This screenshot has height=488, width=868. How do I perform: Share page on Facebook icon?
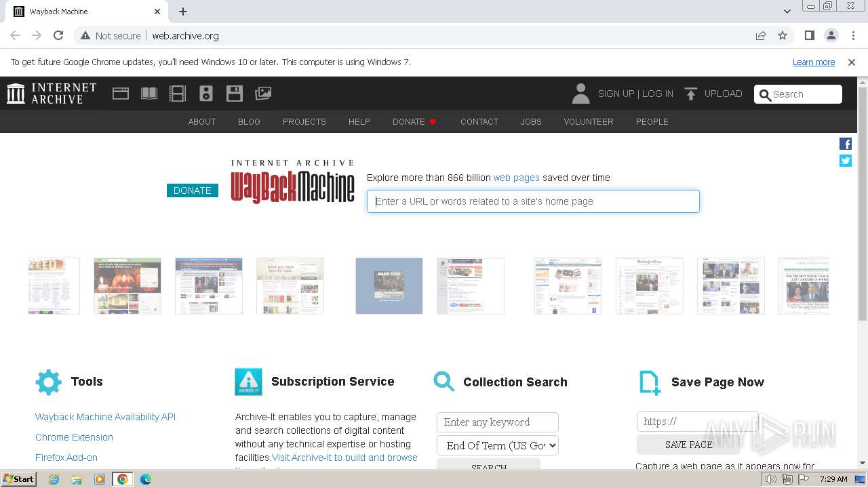point(846,144)
